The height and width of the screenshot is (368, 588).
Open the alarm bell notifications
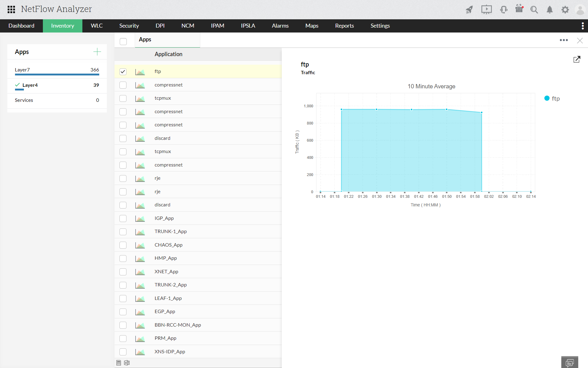coord(550,10)
